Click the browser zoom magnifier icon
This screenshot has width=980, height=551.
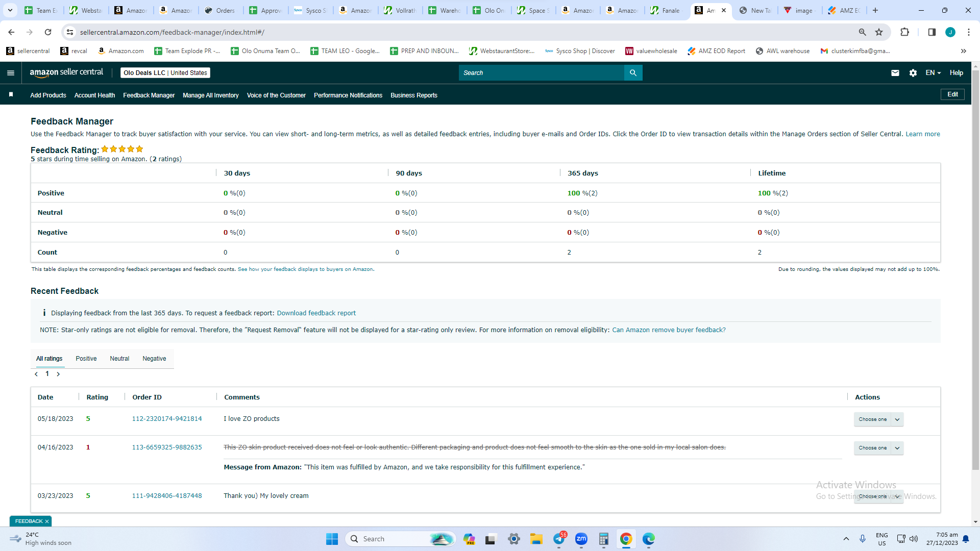862,32
